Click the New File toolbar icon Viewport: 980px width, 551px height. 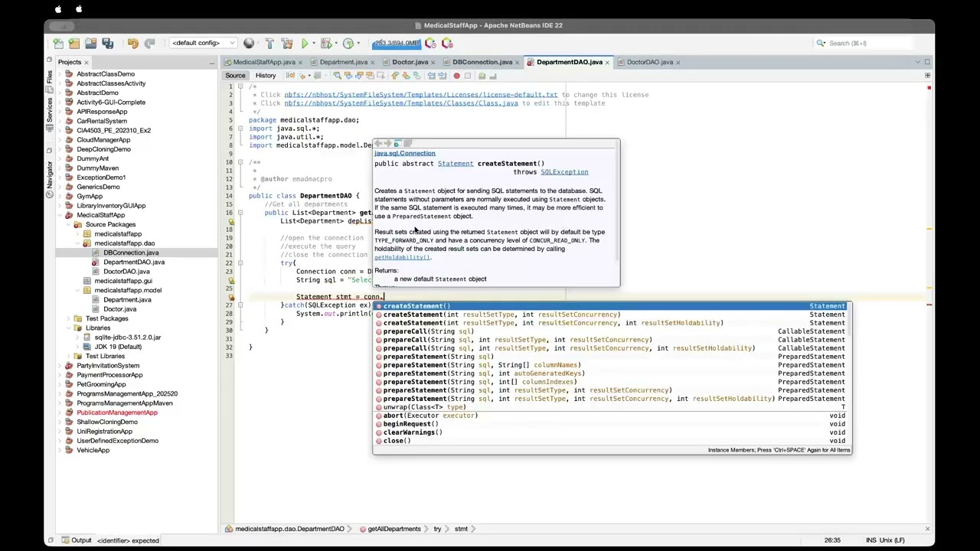click(57, 44)
